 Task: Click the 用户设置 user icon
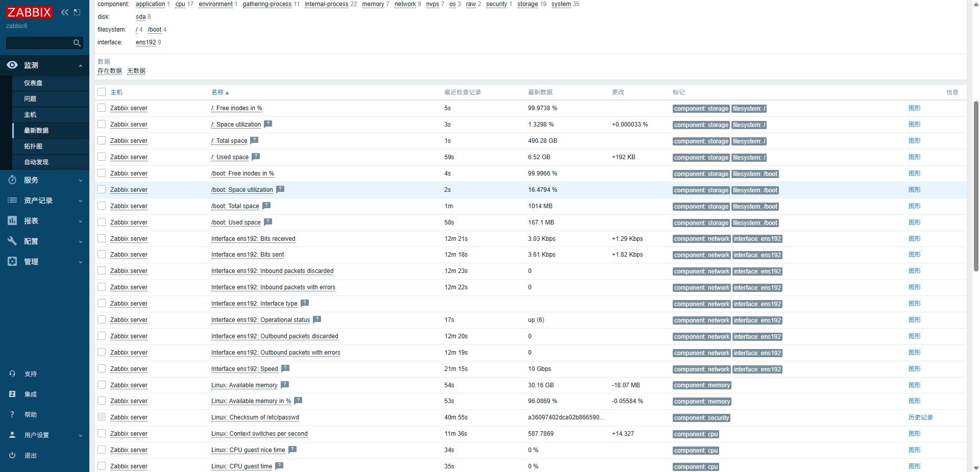click(x=12, y=435)
